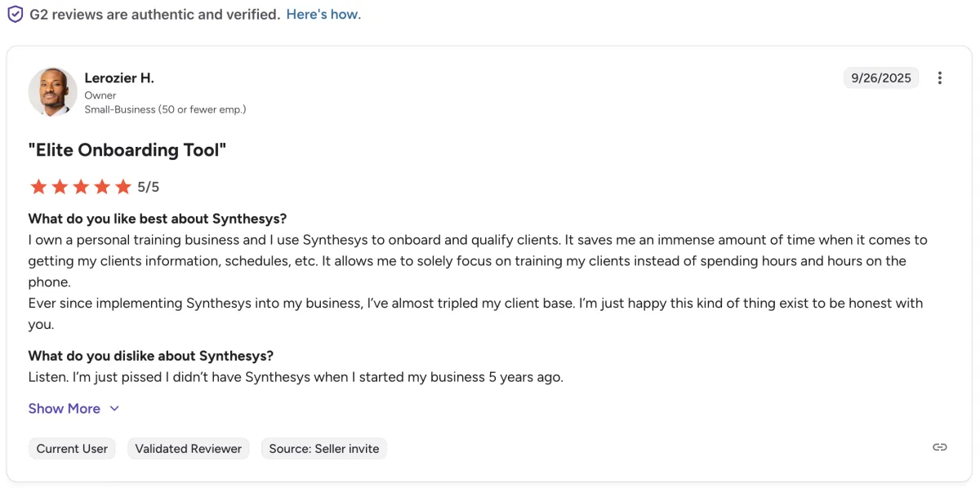The width and height of the screenshot is (980, 488).
Task: Copy review link via chain icon
Action: (940, 447)
